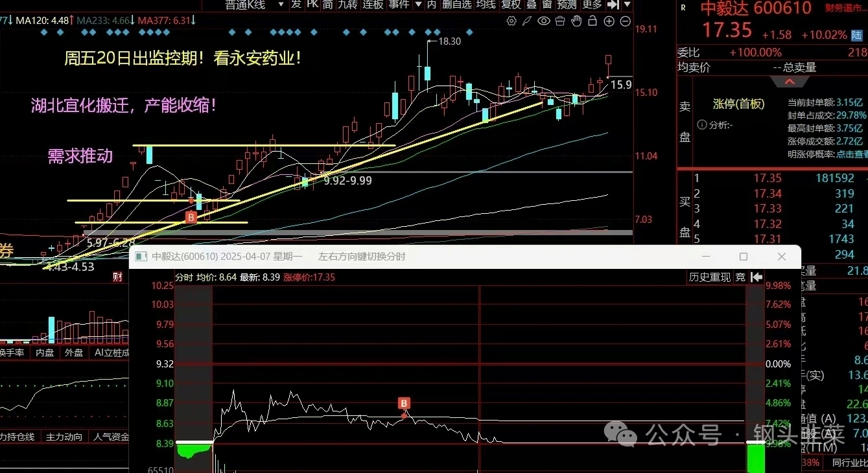Click the 涨停(首板) label

738,104
